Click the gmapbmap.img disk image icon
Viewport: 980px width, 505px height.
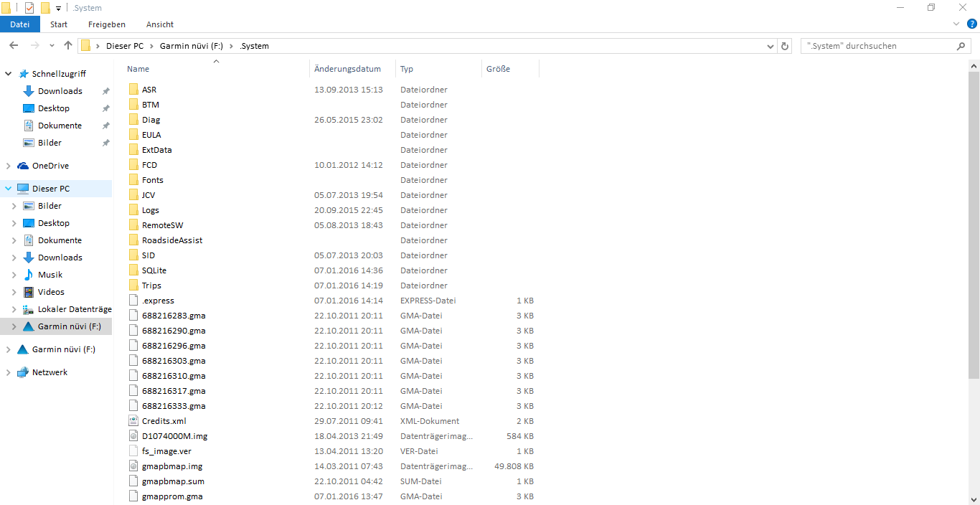coord(133,466)
